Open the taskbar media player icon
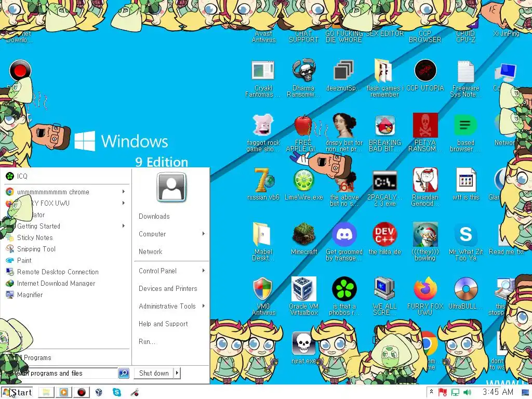This screenshot has width=532, height=399. [63, 393]
